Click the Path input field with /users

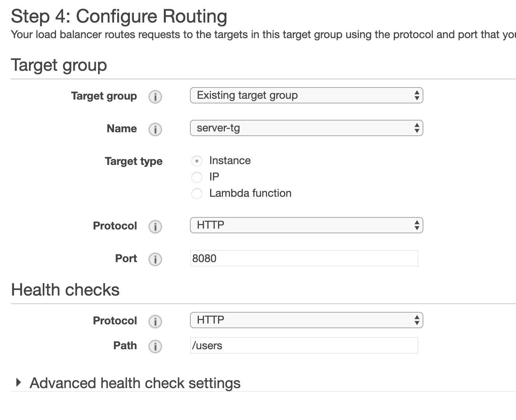click(x=304, y=346)
